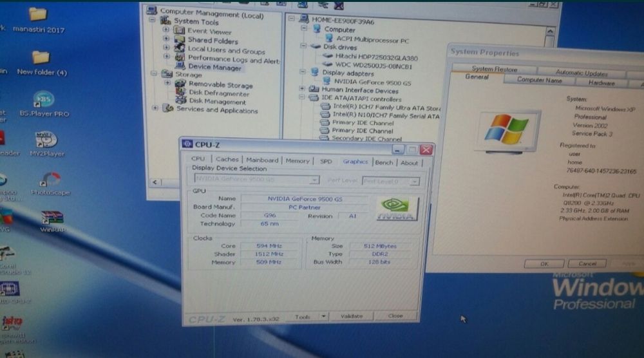Collapse the Storage tree node

[154, 73]
